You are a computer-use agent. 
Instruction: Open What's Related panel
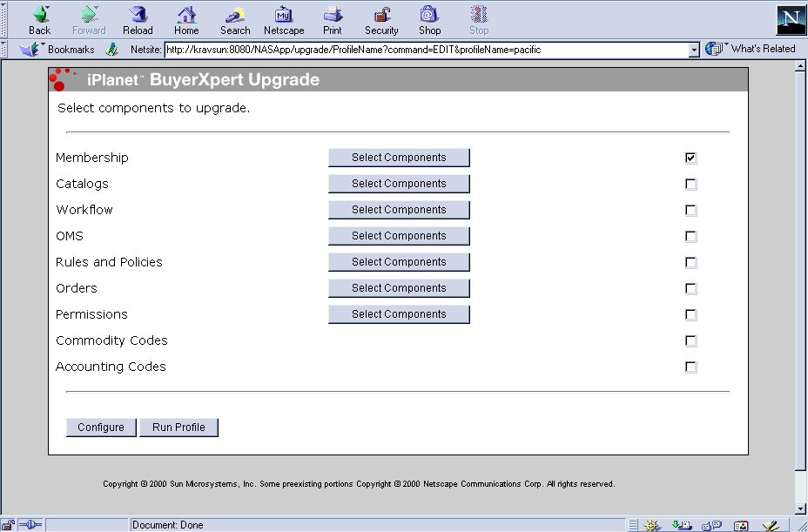(x=751, y=49)
